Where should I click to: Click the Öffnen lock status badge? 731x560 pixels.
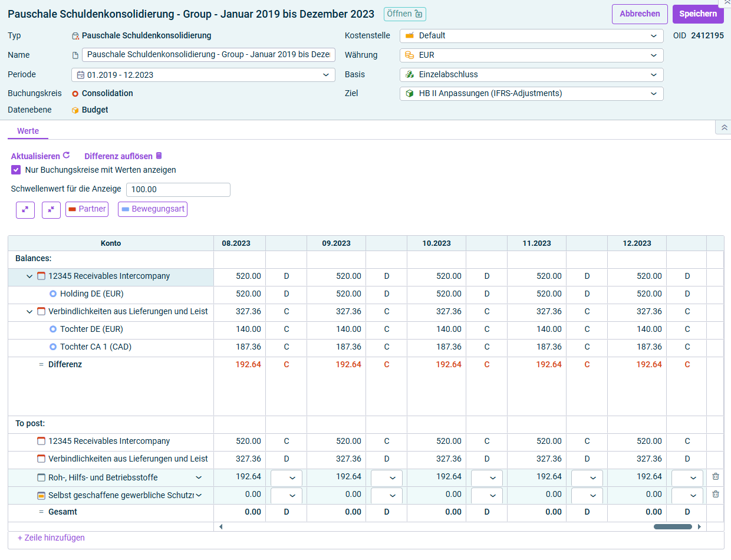[x=404, y=14]
